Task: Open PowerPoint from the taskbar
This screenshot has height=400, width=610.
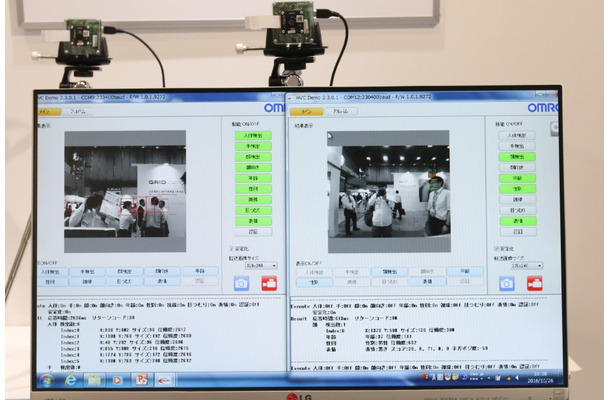Action: tap(141, 379)
